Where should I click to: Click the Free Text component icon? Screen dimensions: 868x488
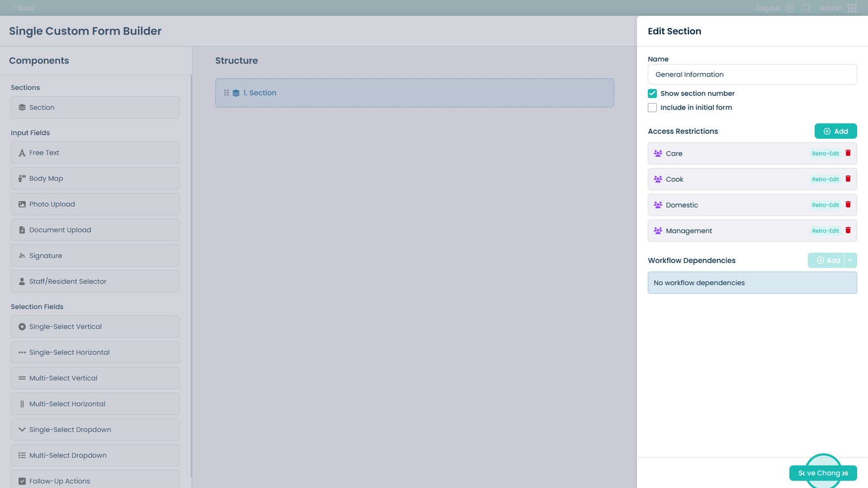[x=22, y=153]
